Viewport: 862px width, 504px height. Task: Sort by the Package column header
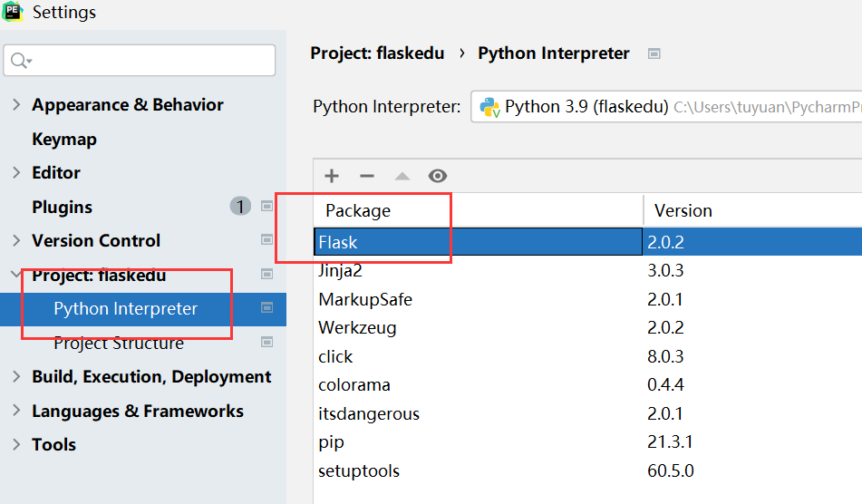358,210
